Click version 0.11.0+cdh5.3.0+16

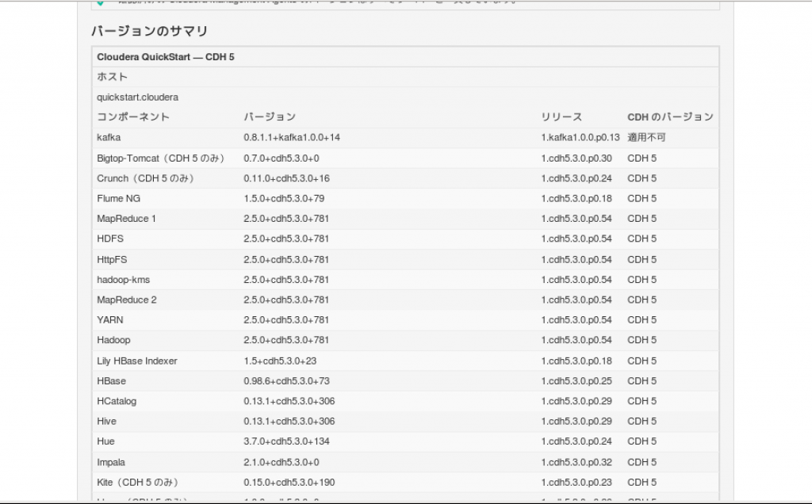tap(287, 178)
